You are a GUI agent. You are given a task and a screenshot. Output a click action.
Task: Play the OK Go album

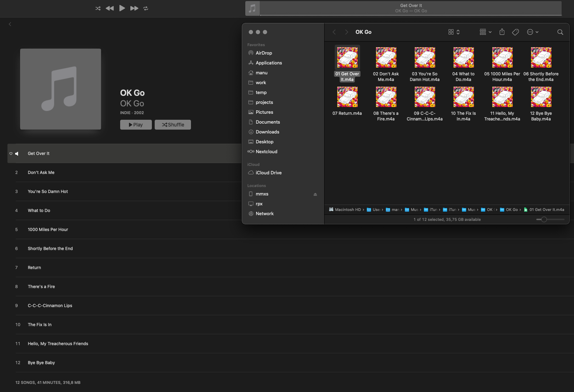pos(136,125)
